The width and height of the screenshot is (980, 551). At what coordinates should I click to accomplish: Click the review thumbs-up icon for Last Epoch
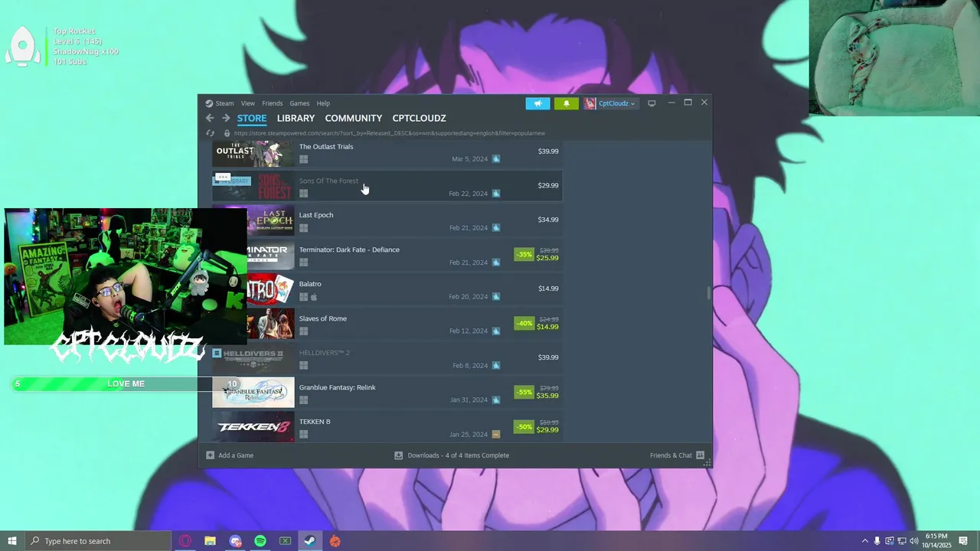(x=496, y=228)
